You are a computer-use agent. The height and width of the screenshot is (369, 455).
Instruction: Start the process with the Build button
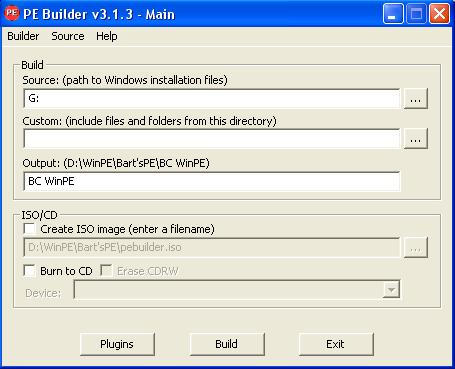point(227,344)
